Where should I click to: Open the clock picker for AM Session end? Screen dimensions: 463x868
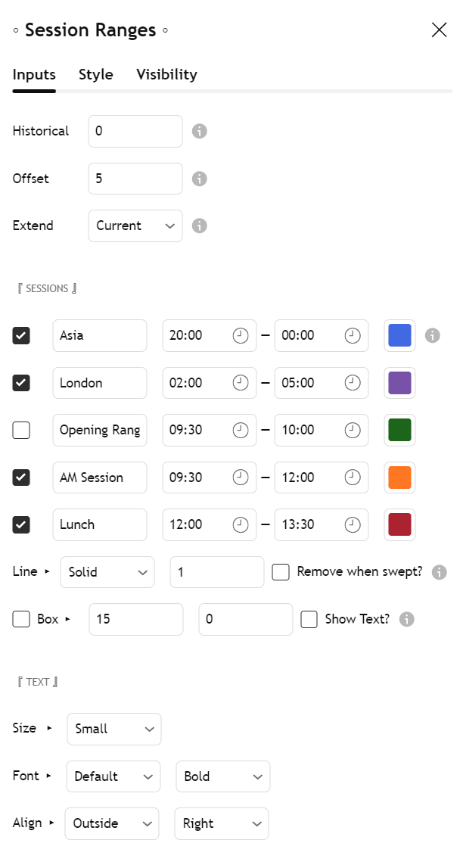353,478
